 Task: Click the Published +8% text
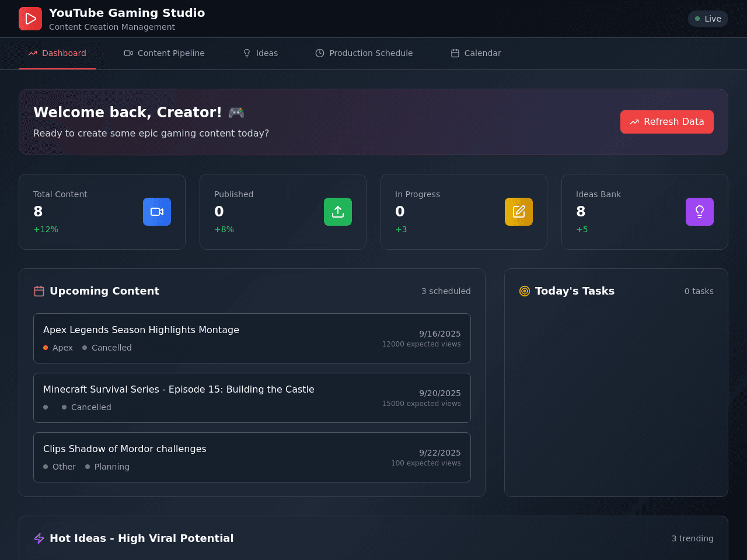click(x=224, y=229)
